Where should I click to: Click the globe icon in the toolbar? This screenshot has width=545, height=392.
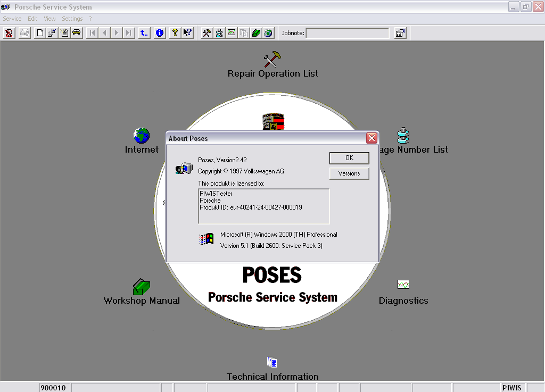(x=268, y=33)
